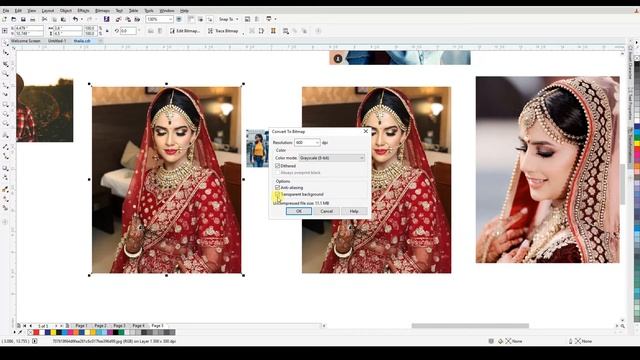640x360 pixels.
Task: Switch to the Page 2 tab
Action: click(100, 326)
